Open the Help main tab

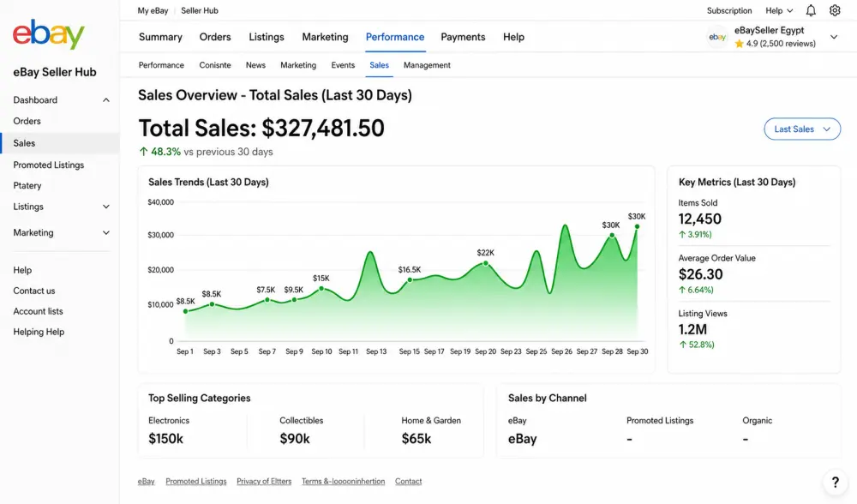tap(513, 37)
